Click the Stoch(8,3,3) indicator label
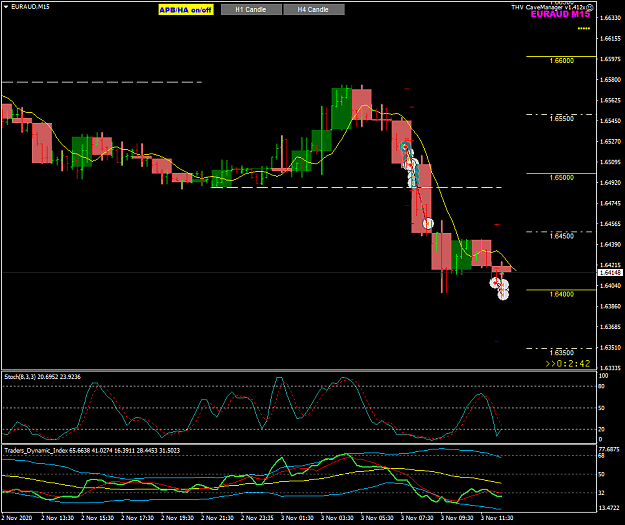 tap(42, 377)
